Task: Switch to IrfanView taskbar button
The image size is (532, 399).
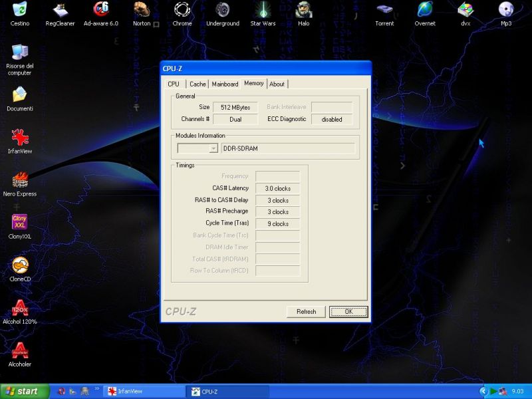Action: (144, 392)
